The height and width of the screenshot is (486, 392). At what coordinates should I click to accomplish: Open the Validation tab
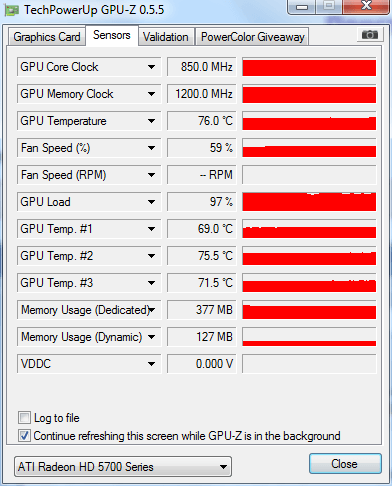166,37
